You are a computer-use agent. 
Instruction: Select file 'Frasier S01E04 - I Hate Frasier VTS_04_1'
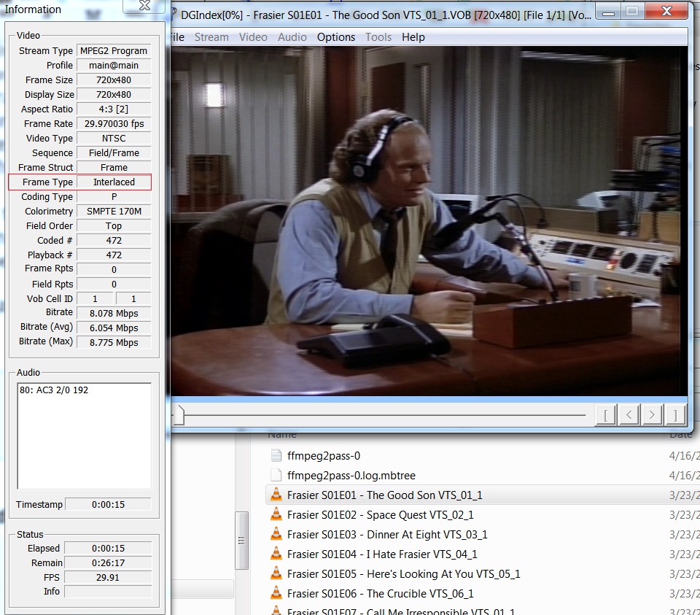tap(382, 554)
